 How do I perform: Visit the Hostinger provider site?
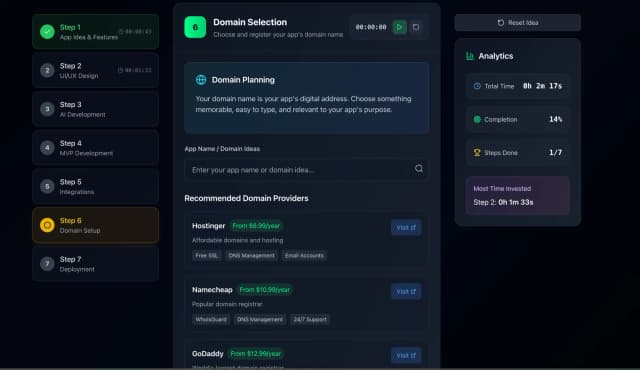point(406,228)
